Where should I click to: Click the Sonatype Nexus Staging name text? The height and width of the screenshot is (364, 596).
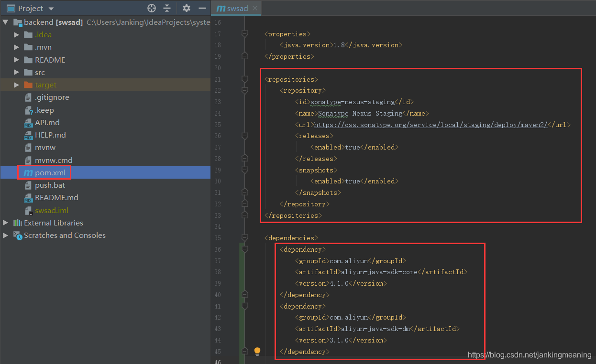tap(360, 113)
